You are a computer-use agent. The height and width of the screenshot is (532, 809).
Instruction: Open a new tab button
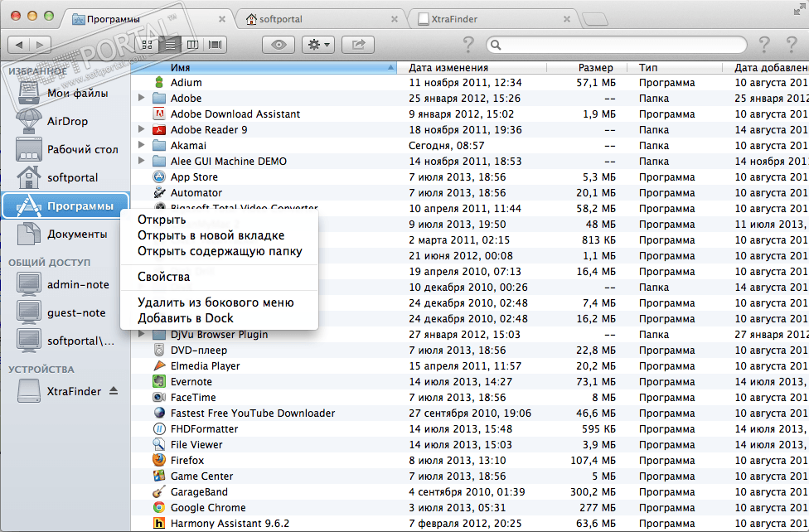(x=595, y=20)
